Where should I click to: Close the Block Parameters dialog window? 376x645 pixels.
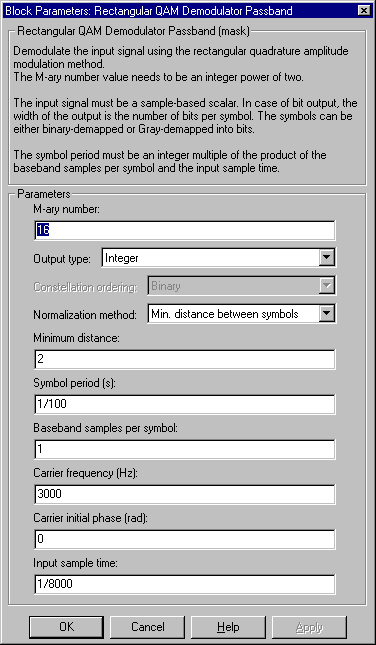coord(363,11)
